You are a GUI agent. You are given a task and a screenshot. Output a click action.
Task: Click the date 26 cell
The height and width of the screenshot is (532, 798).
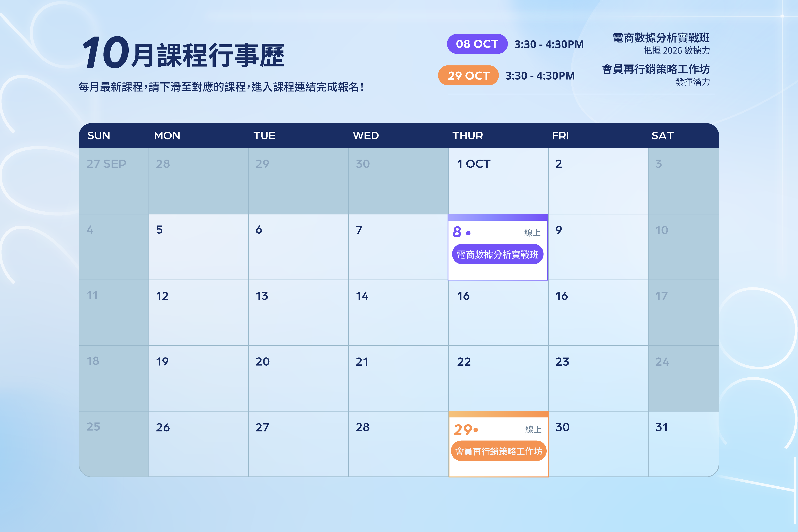[x=199, y=444]
